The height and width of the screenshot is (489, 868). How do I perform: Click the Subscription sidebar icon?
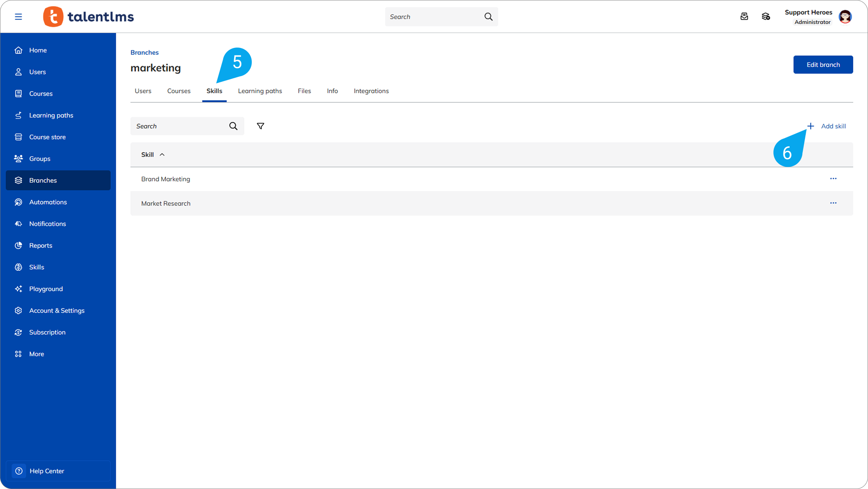(18, 332)
